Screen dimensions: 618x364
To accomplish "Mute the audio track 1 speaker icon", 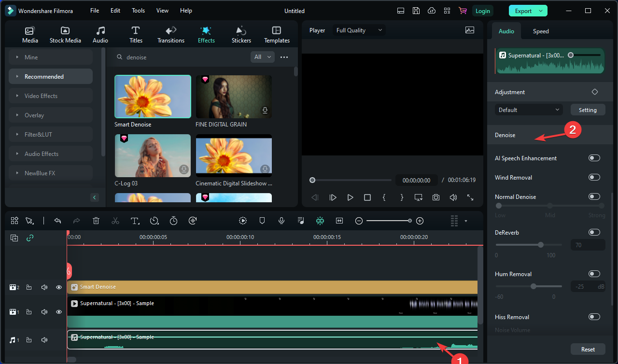I will 44,340.
